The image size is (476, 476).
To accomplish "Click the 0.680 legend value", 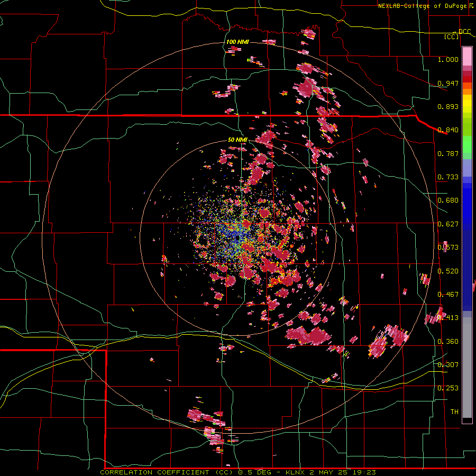I will 448,200.
